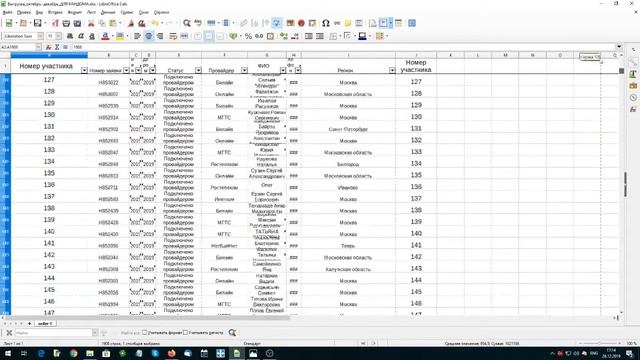Viewport: 640px width, 360px height.
Task: Click the Underline formatting icon
Action: point(92,36)
